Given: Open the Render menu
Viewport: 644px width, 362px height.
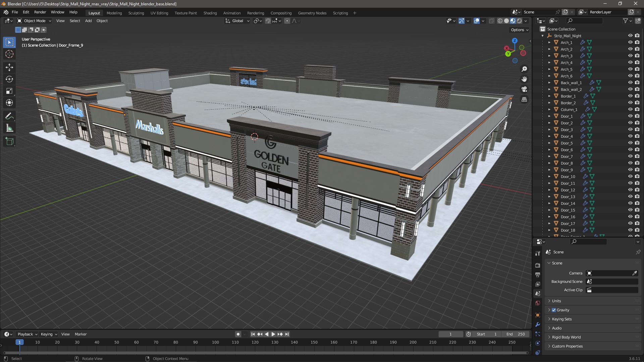Looking at the screenshot, I should tap(40, 12).
